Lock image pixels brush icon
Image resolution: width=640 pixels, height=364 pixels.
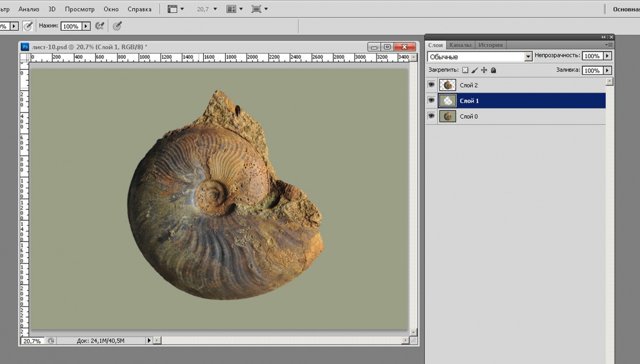click(x=474, y=70)
